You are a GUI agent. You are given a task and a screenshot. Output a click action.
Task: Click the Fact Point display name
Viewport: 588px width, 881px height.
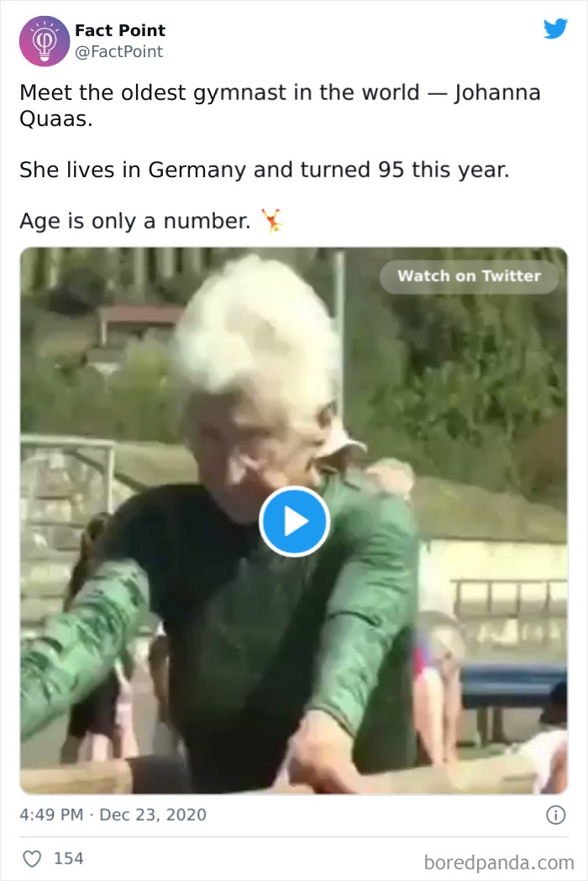click(120, 30)
